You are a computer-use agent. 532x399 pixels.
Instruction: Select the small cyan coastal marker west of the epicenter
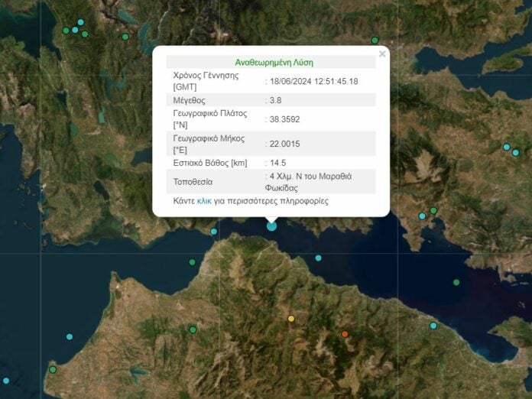pos(214,232)
